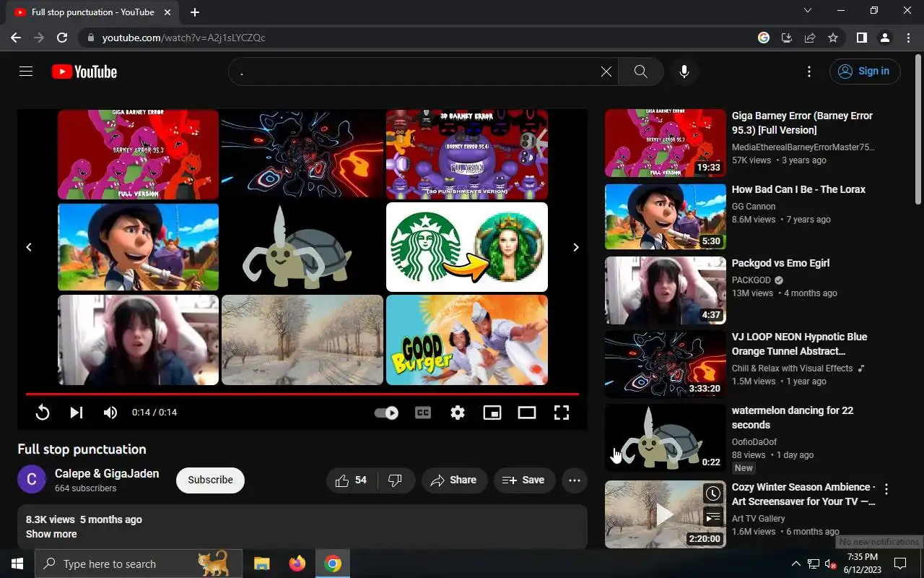
Task: Open File Explorer from the taskbar
Action: tap(261, 564)
